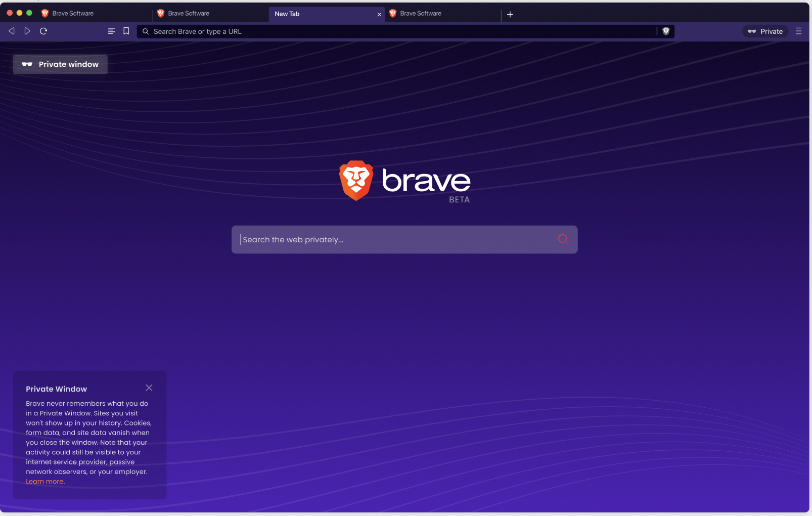The height and width of the screenshot is (516, 812).
Task: Click the forward navigation arrow
Action: pyautogui.click(x=27, y=31)
